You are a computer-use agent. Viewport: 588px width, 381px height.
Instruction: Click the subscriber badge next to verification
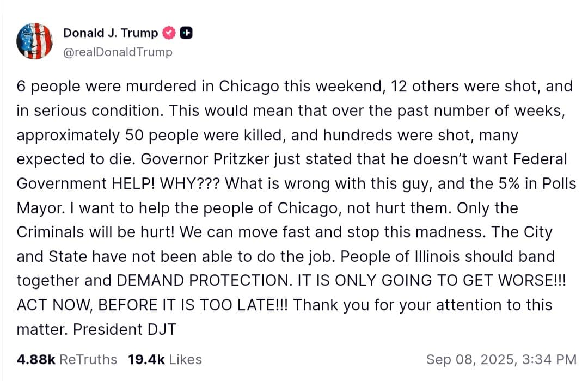tap(186, 33)
